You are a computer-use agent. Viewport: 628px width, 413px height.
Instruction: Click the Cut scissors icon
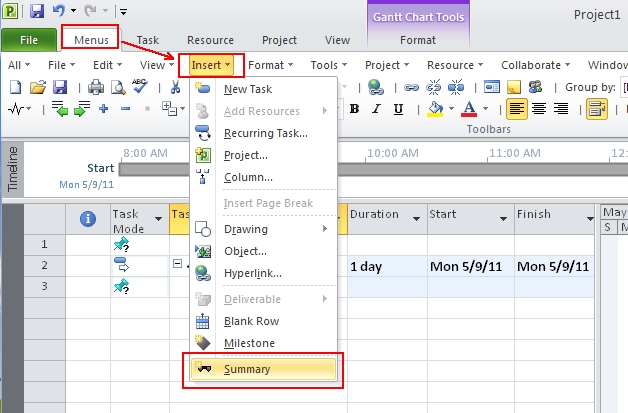(176, 87)
